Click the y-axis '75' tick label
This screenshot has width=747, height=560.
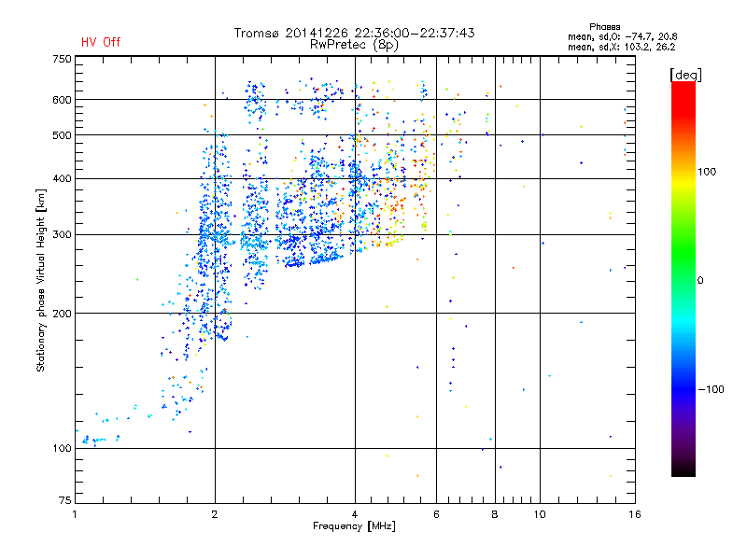65,500
